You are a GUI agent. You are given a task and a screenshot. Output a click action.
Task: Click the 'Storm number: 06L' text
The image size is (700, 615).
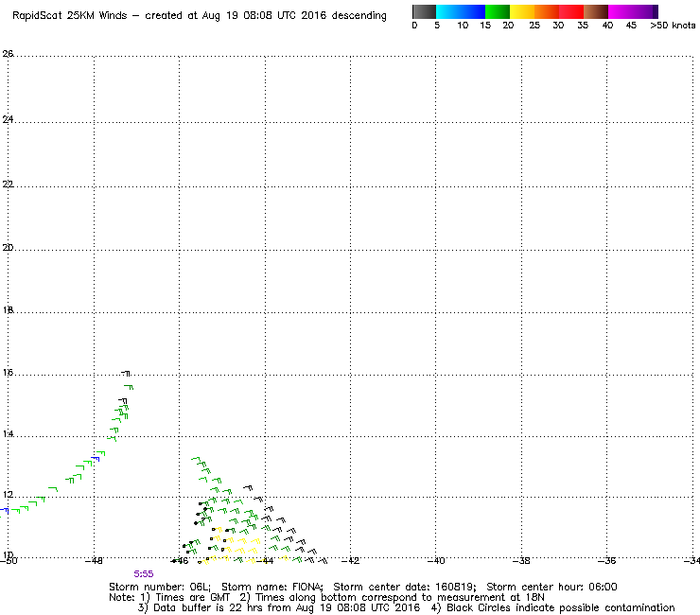click(x=159, y=587)
